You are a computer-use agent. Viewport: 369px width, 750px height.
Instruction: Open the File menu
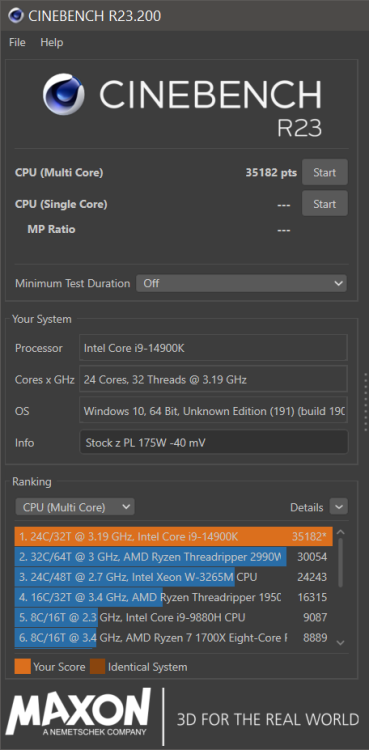[17, 43]
